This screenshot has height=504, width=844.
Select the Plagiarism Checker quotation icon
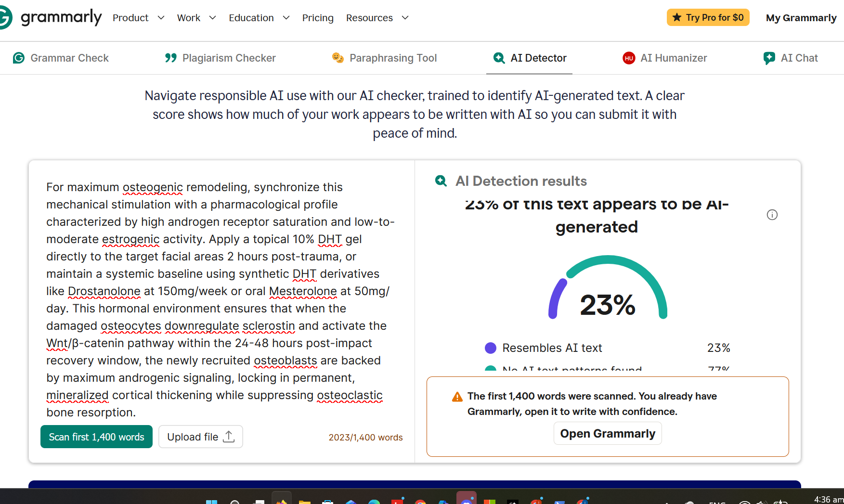tap(170, 58)
